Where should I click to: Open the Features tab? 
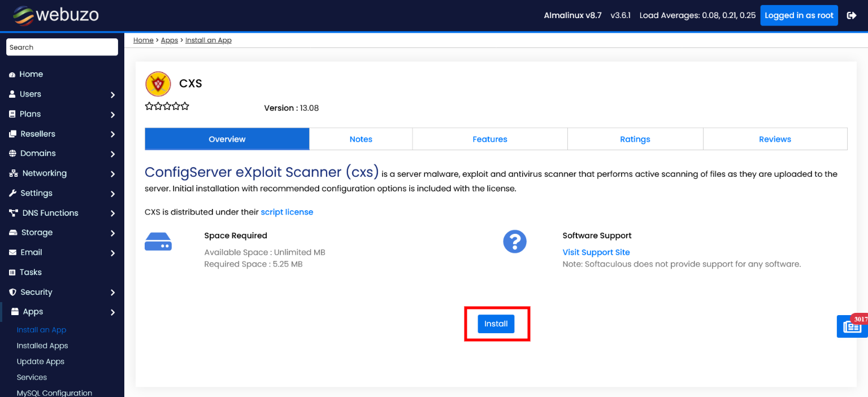click(489, 139)
